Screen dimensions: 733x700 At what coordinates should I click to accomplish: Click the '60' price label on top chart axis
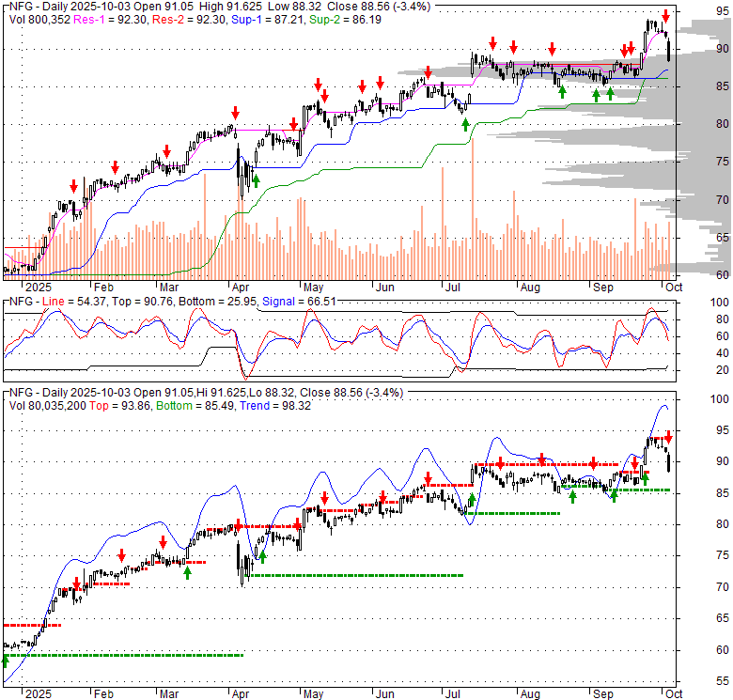tap(723, 274)
